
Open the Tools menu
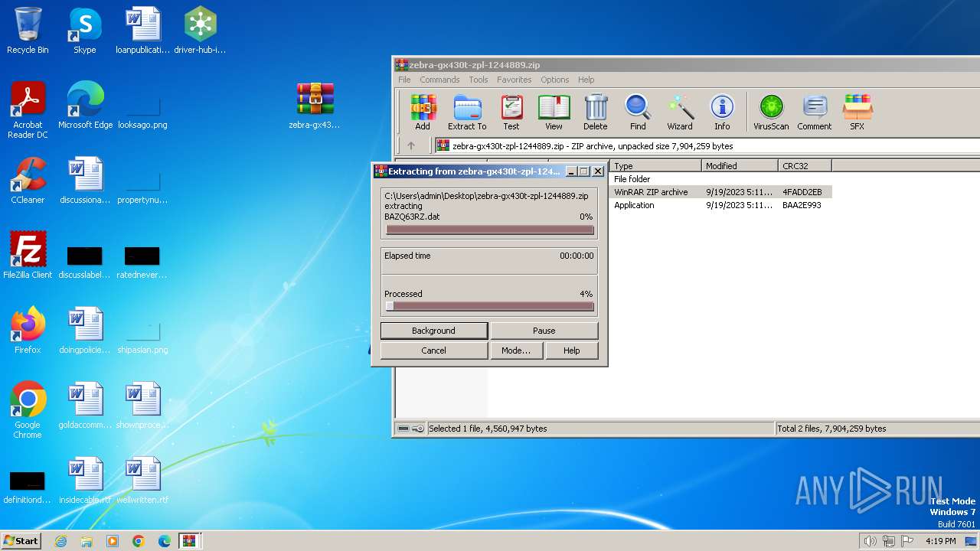point(479,80)
